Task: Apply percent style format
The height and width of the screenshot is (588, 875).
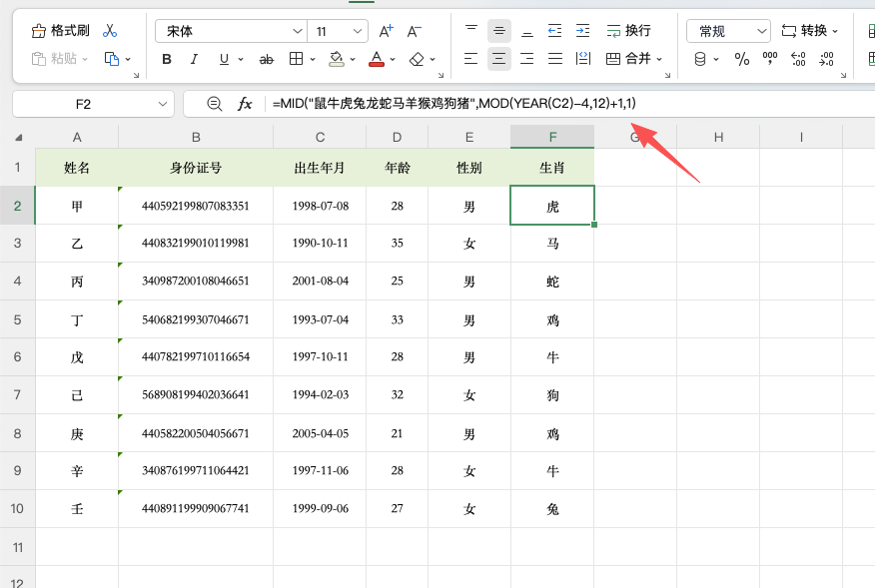Action: click(x=741, y=59)
